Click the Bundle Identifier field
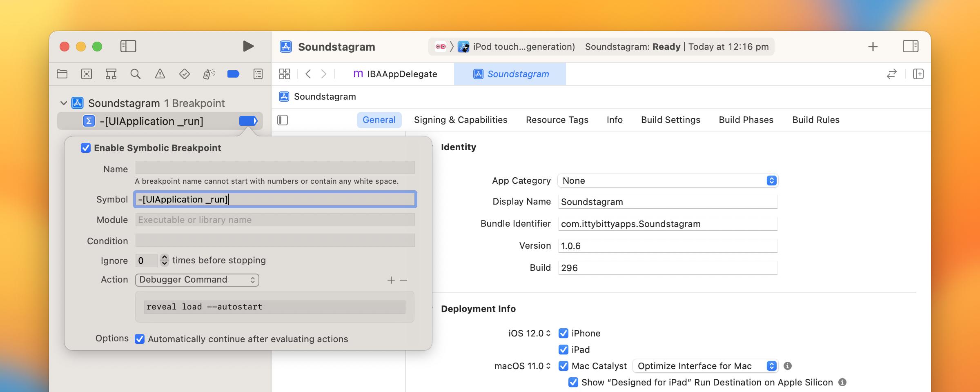This screenshot has height=392, width=980. [668, 224]
